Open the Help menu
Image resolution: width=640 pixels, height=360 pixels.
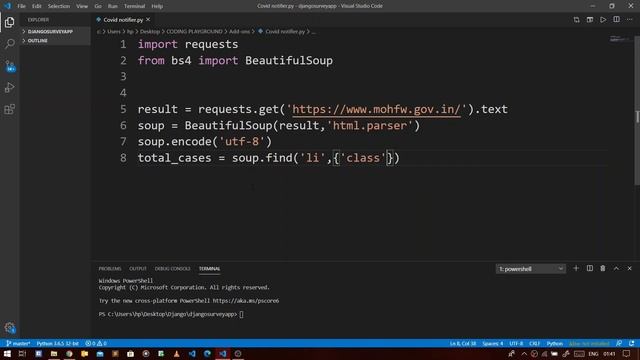[157, 6]
